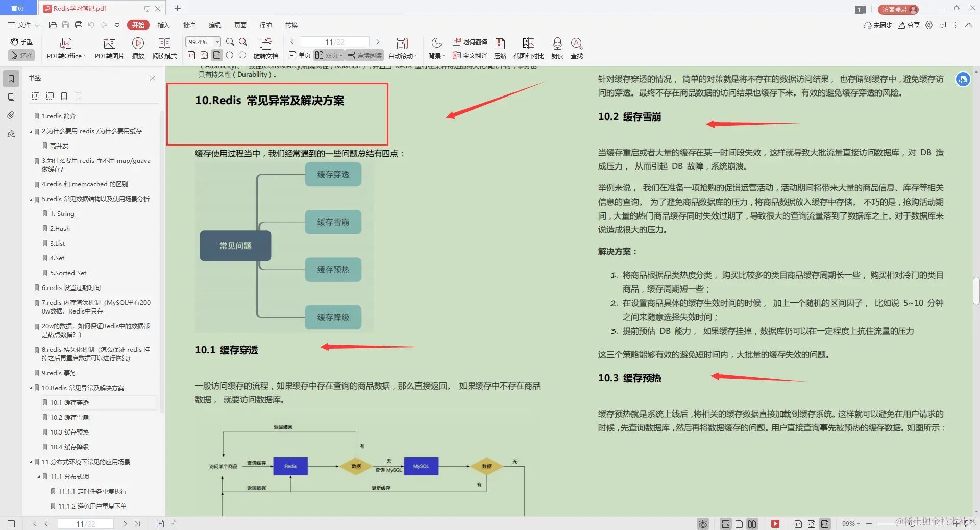The width and height of the screenshot is (980, 530).
Task: Enable 连续阅读 continuous reading mode
Action: [364, 56]
